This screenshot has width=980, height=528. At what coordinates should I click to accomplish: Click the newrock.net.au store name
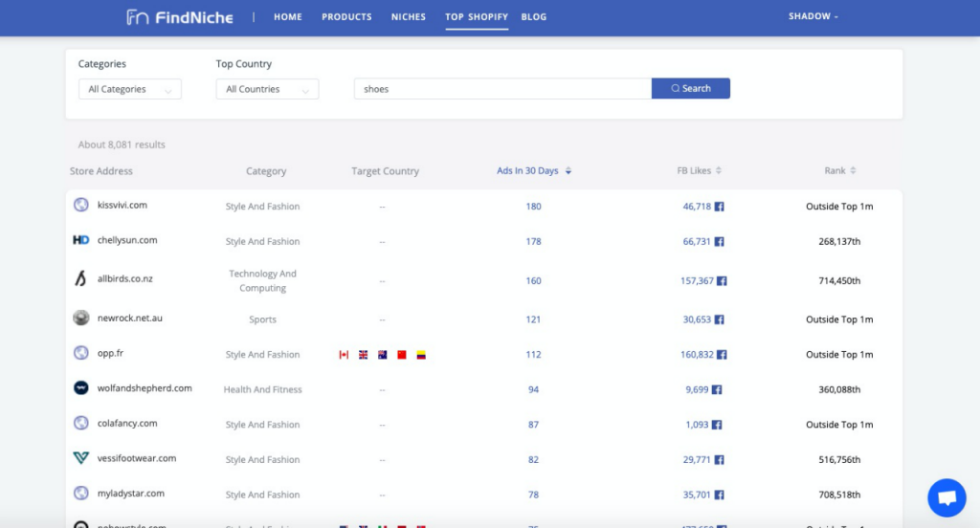pyautogui.click(x=130, y=319)
